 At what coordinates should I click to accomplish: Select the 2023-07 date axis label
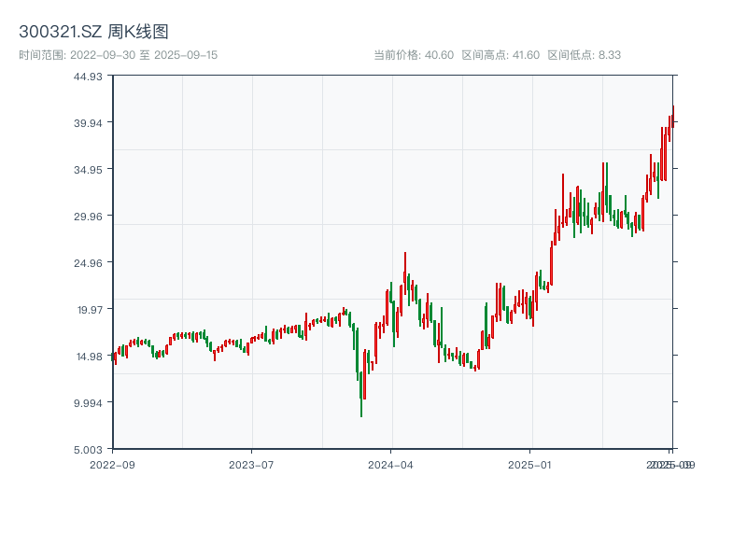coord(251,464)
